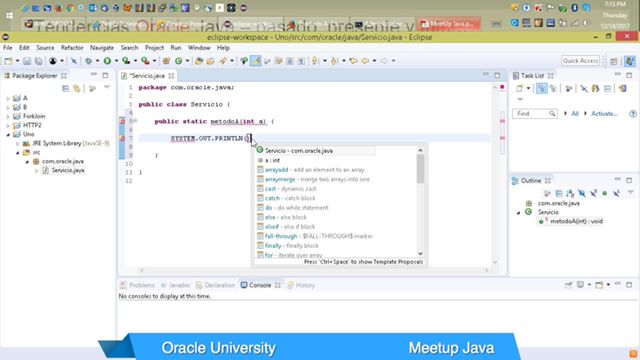Expand the ForkJoin project node
640x360 pixels.
[8, 116]
